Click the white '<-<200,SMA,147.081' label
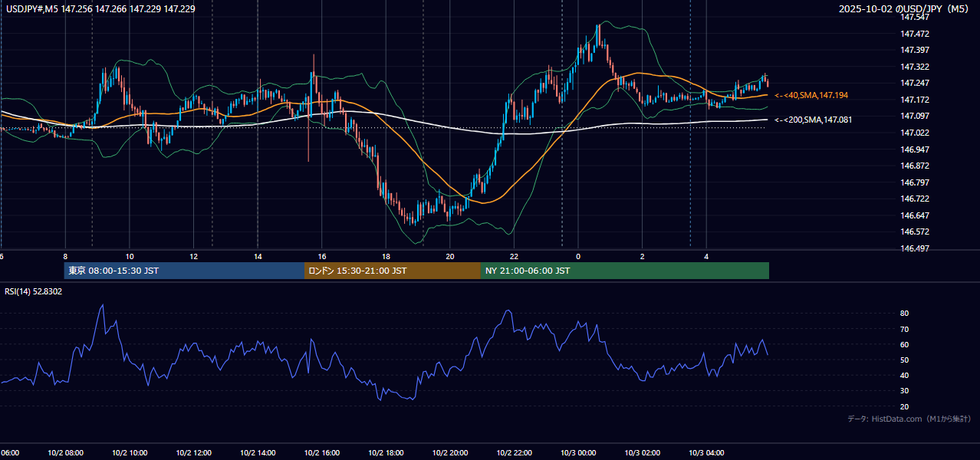Viewport: 980px width, 460px height. click(x=813, y=120)
